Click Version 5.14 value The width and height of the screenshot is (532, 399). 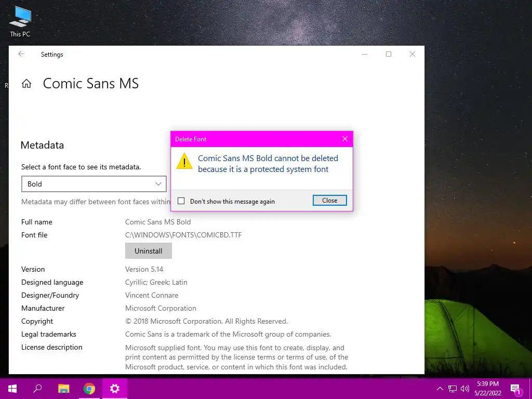tap(144, 269)
